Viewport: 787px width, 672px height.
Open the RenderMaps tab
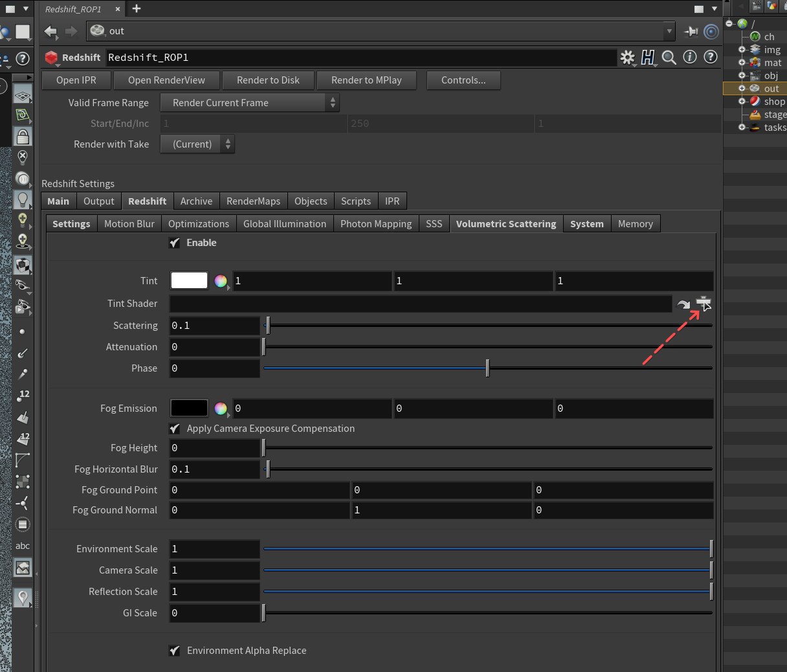254,201
